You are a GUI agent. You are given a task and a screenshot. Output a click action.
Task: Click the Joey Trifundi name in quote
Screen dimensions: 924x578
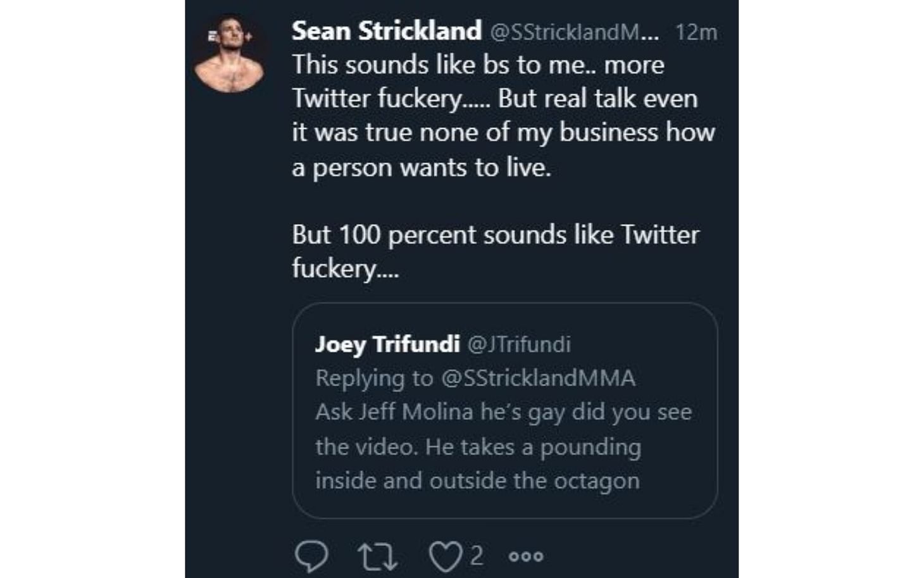coord(387,344)
